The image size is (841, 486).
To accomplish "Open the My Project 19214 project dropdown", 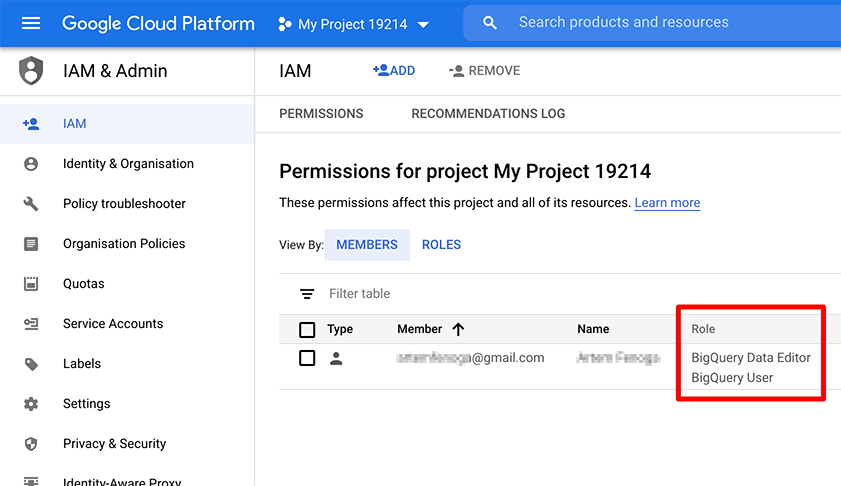I will point(354,24).
